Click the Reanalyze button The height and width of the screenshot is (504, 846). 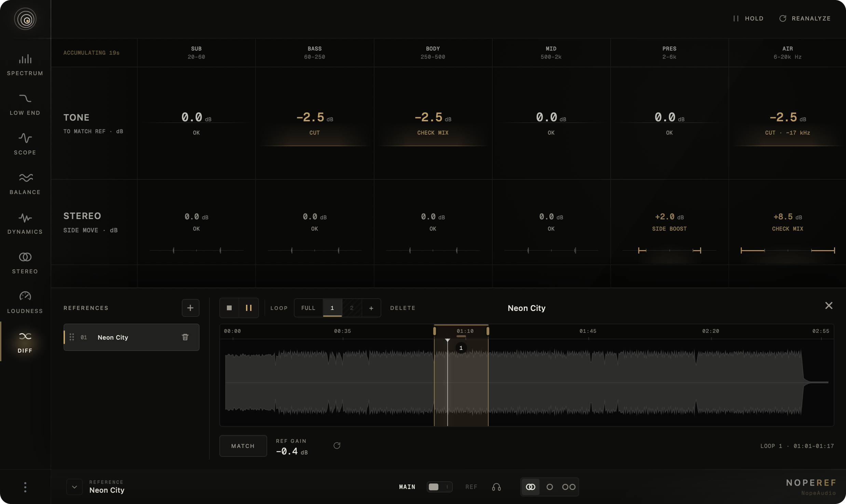coord(805,18)
